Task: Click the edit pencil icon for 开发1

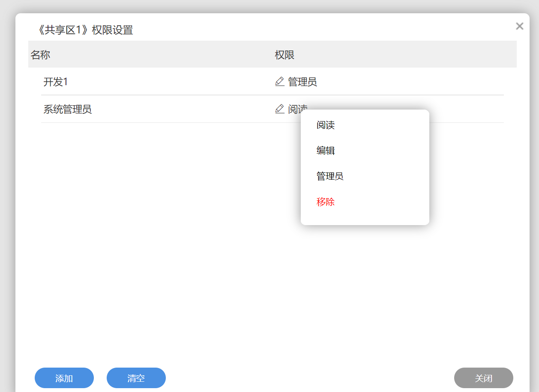Action: point(280,82)
